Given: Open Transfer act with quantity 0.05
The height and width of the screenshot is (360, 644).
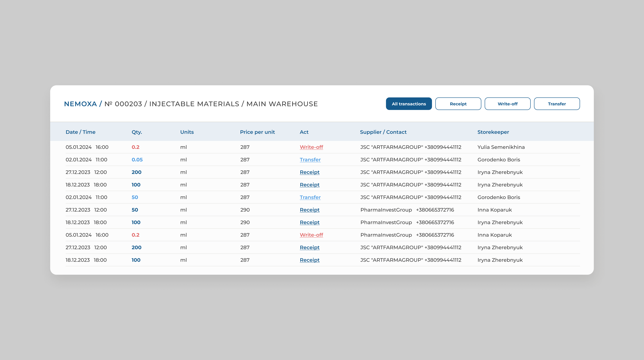Looking at the screenshot, I should 310,160.
